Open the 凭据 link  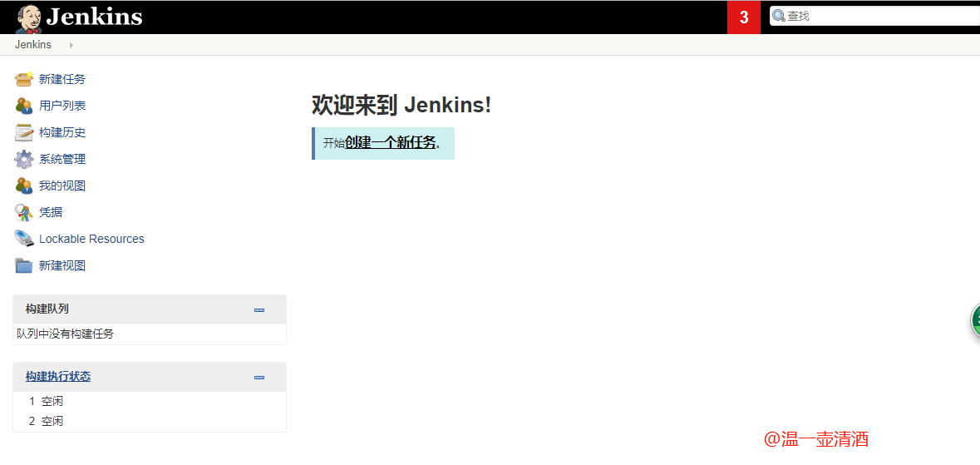pyautogui.click(x=51, y=212)
